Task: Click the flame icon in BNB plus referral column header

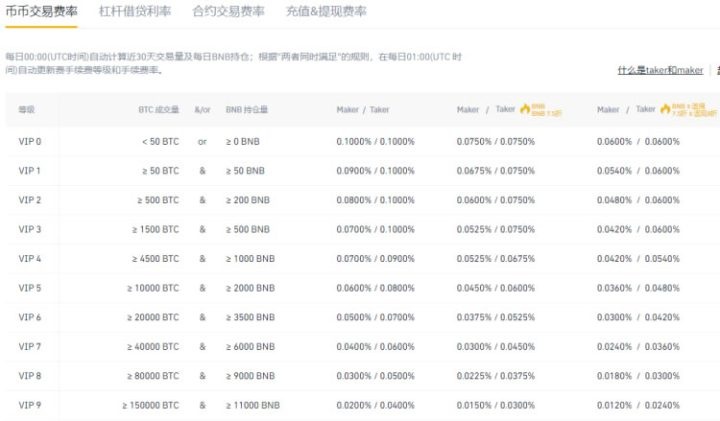Action: (x=665, y=108)
